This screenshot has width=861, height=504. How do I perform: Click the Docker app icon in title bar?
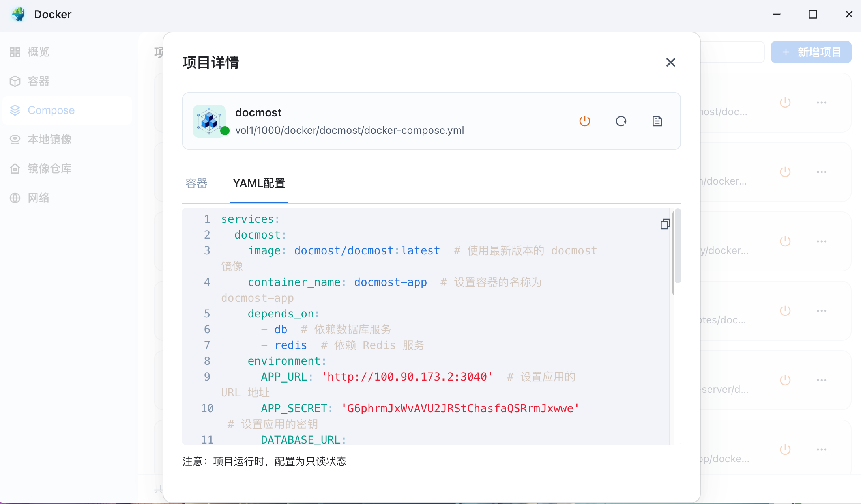tap(18, 14)
